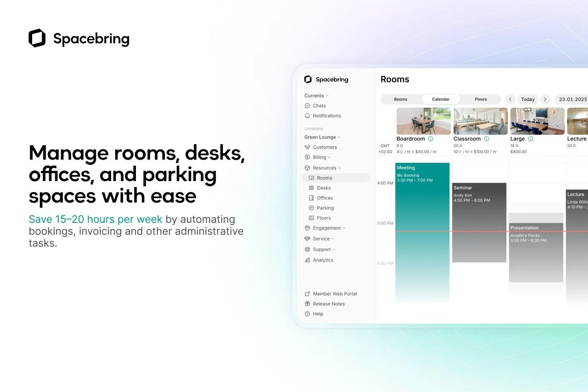Click the Customers people icon
Viewport: 588px width, 392px height.
click(x=307, y=147)
